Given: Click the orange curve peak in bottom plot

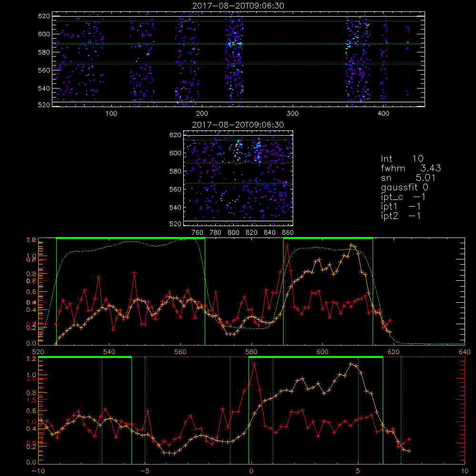Looking at the screenshot, I should [350, 364].
